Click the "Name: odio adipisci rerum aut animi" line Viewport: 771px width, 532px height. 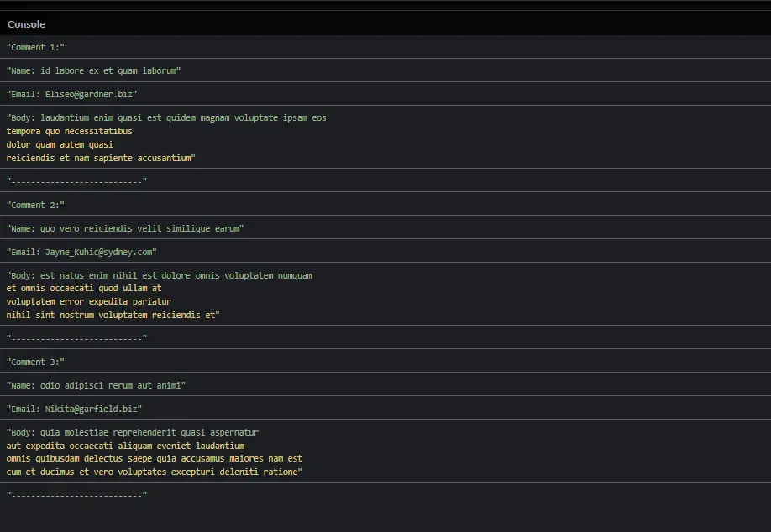pos(96,385)
